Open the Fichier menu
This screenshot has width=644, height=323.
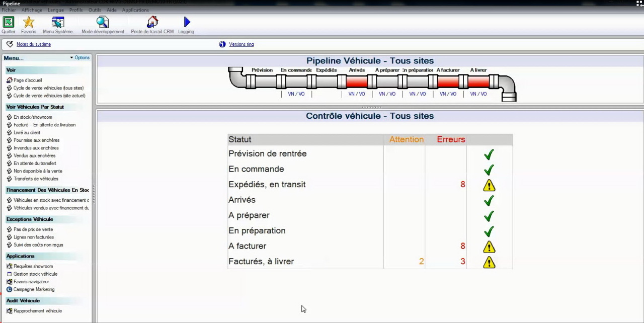[x=9, y=10]
